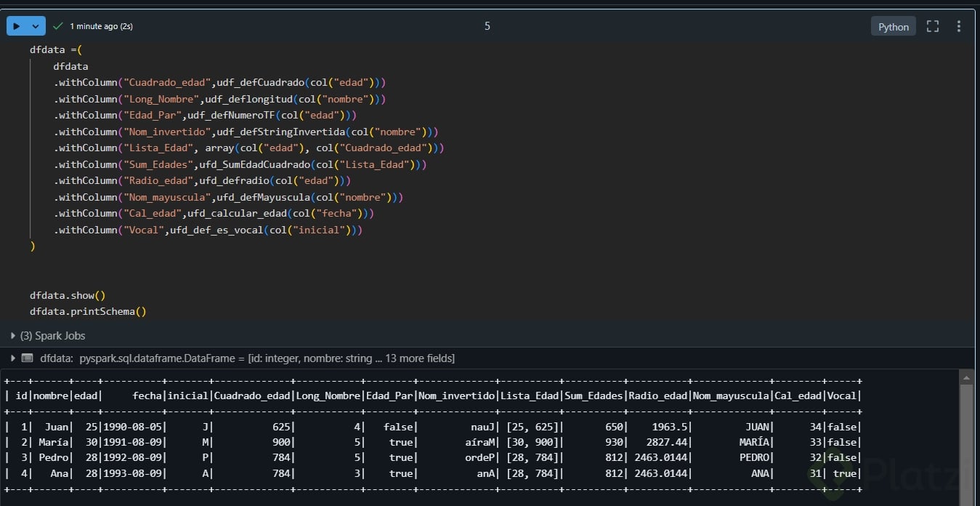Click the withColumn "Long_Nombre" code line
The width and height of the screenshot is (980, 506).
pyautogui.click(x=219, y=99)
